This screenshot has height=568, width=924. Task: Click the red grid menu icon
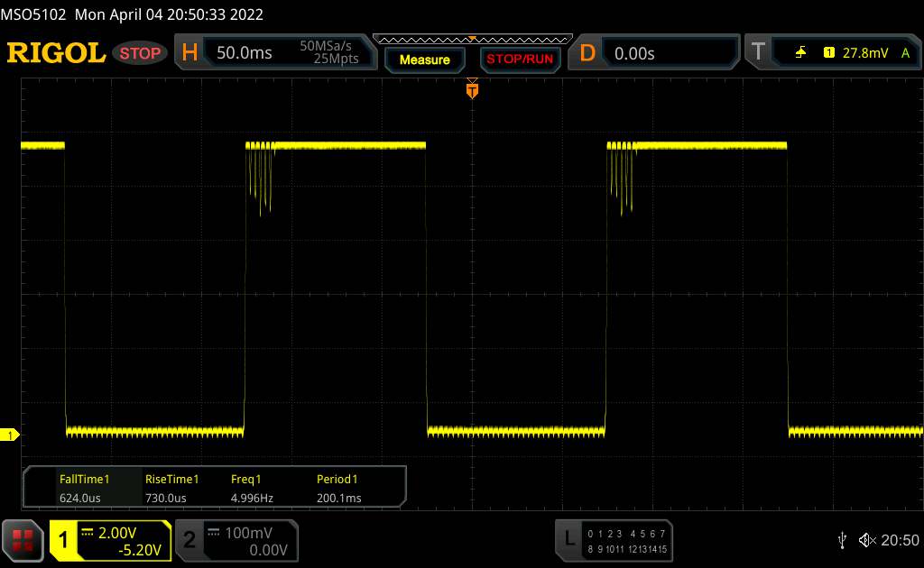(x=23, y=540)
